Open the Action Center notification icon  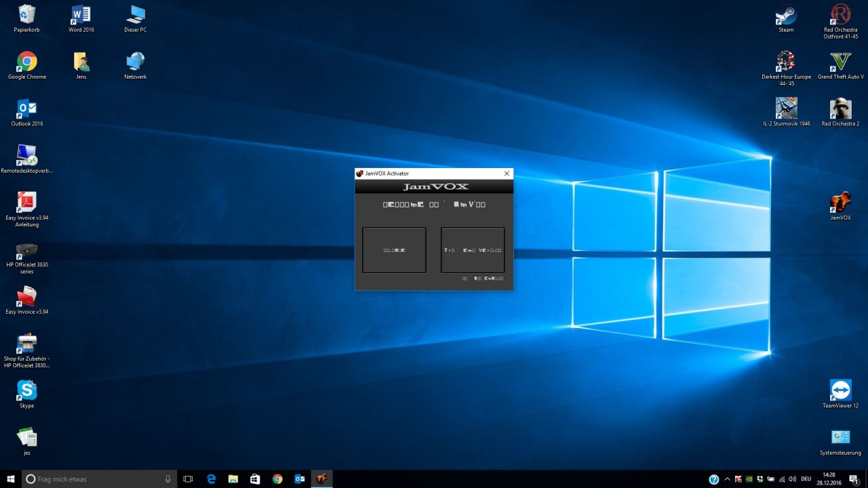point(854,479)
